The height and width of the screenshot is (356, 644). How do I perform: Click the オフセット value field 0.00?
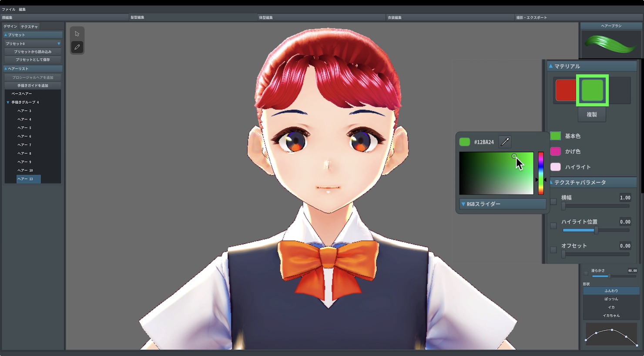tap(625, 246)
